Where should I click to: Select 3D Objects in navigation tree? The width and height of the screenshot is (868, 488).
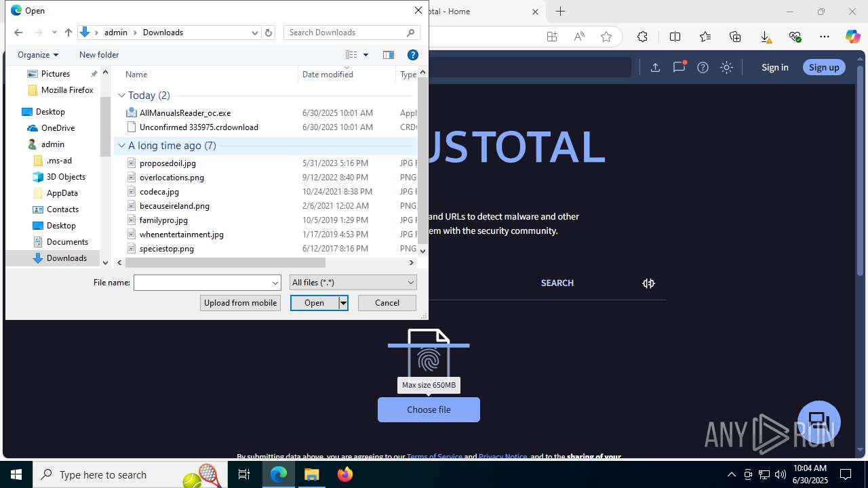[66, 177]
